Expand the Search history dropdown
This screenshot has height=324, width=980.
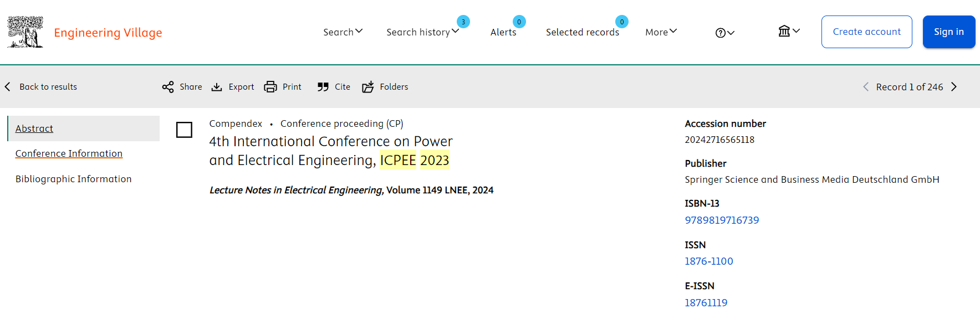click(423, 32)
